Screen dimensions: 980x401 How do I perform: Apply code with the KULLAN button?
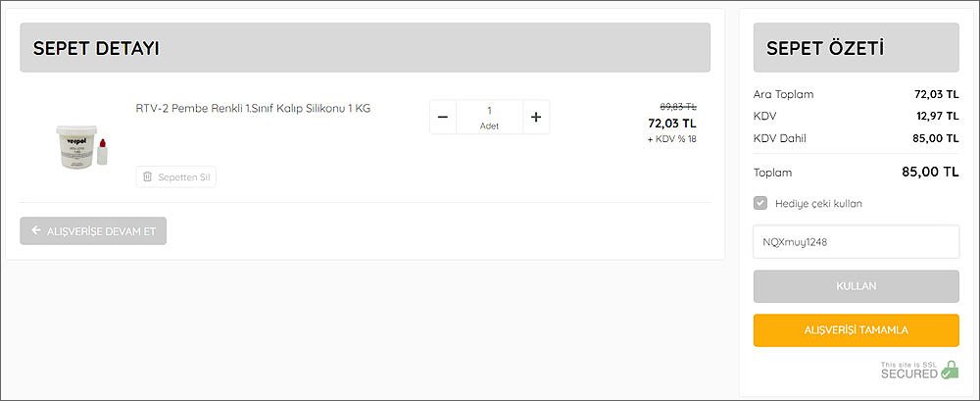[857, 286]
